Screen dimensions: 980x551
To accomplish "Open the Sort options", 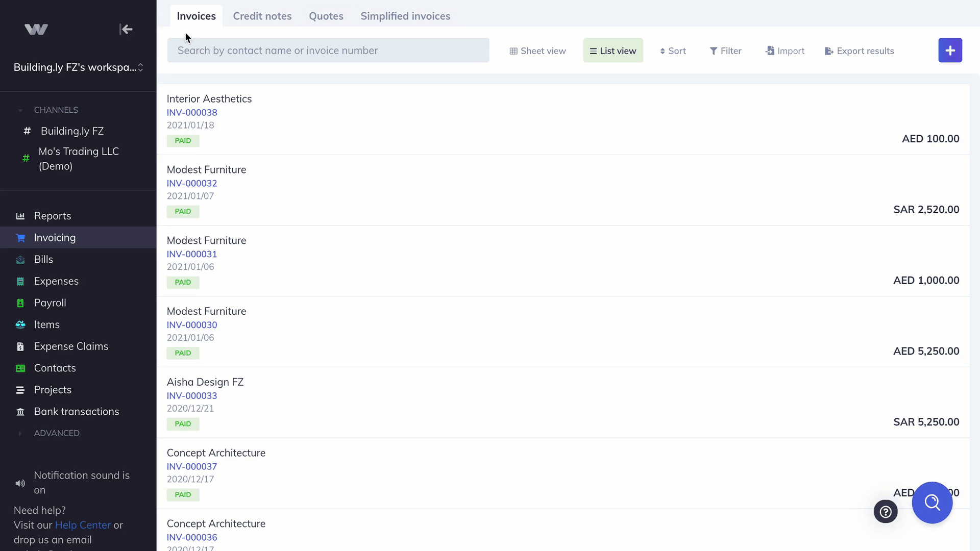I will click(673, 51).
